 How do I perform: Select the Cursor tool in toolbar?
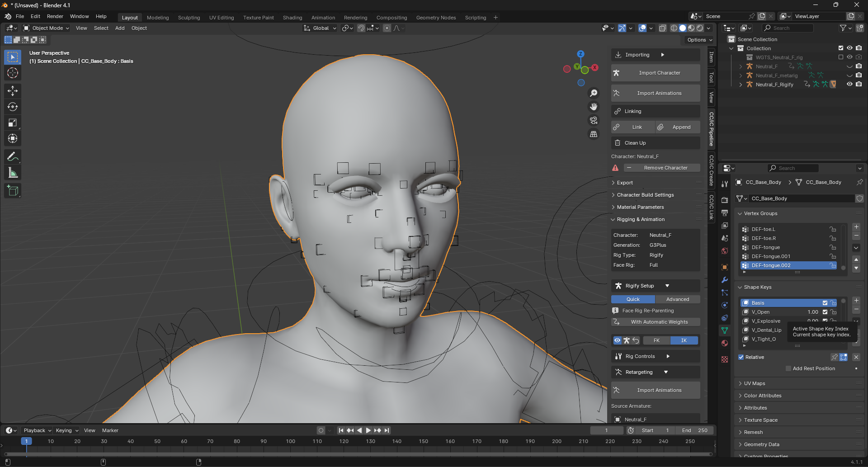[13, 73]
